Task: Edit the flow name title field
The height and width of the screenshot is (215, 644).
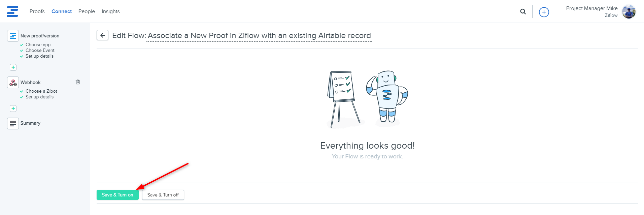Action: tap(259, 36)
